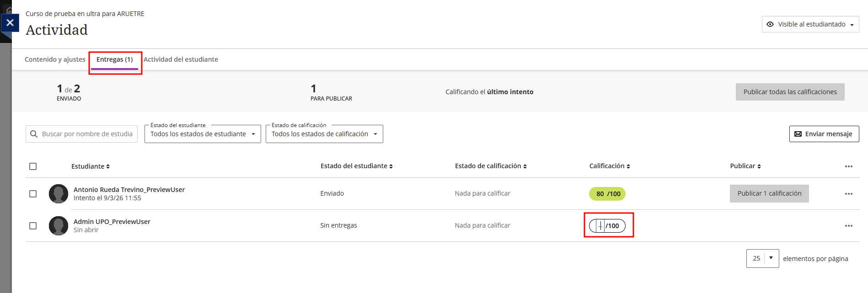868x293 pixels.
Task: Close the Actividad panel with the X icon
Action: [10, 23]
